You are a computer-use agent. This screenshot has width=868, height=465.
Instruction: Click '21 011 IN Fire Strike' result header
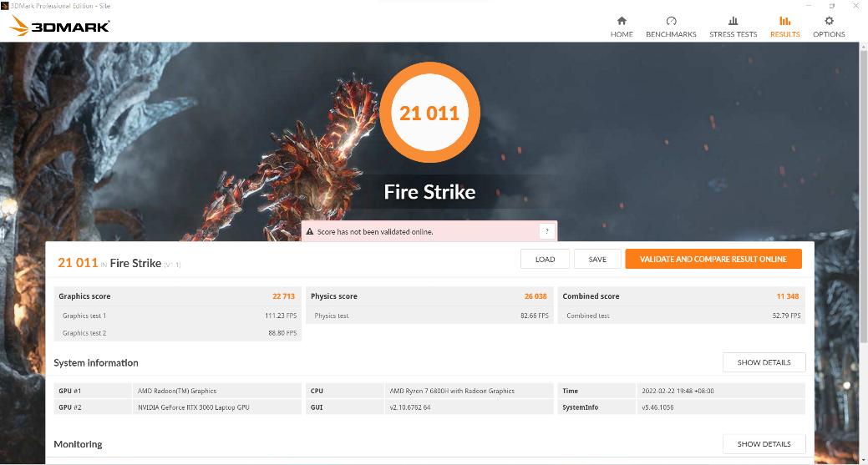[x=119, y=263]
